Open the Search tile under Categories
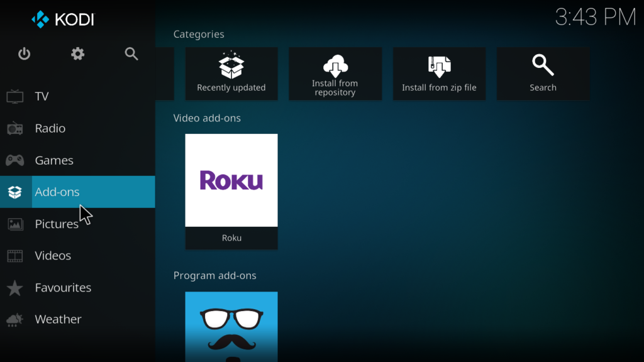 point(543,74)
